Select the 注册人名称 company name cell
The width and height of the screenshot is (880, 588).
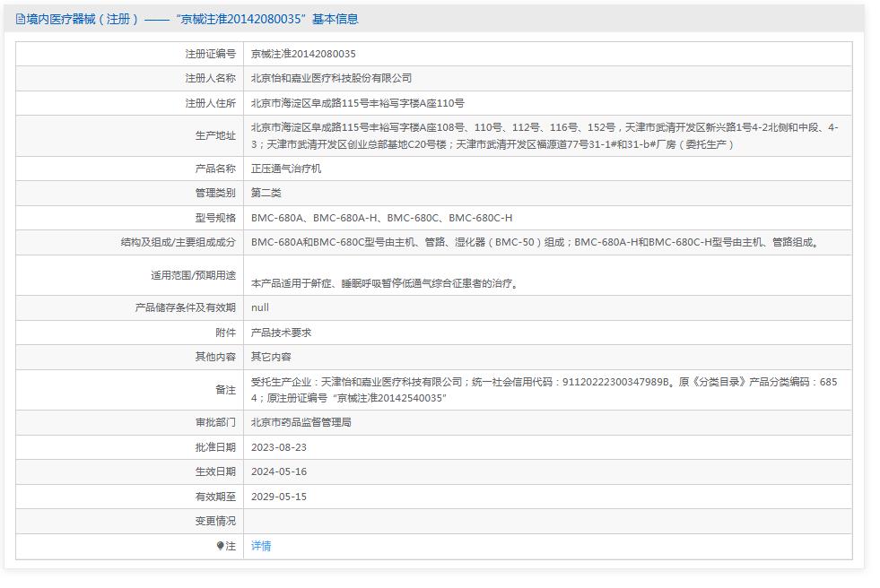coord(332,78)
